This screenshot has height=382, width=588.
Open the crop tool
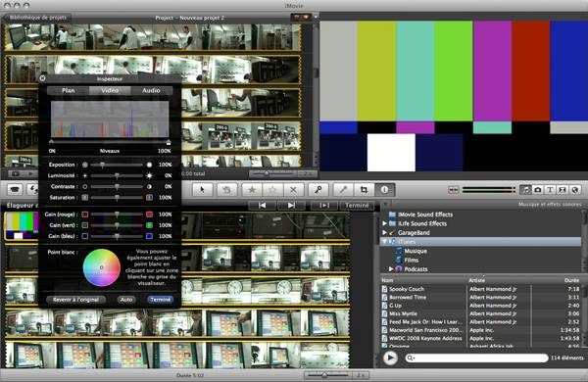click(364, 190)
